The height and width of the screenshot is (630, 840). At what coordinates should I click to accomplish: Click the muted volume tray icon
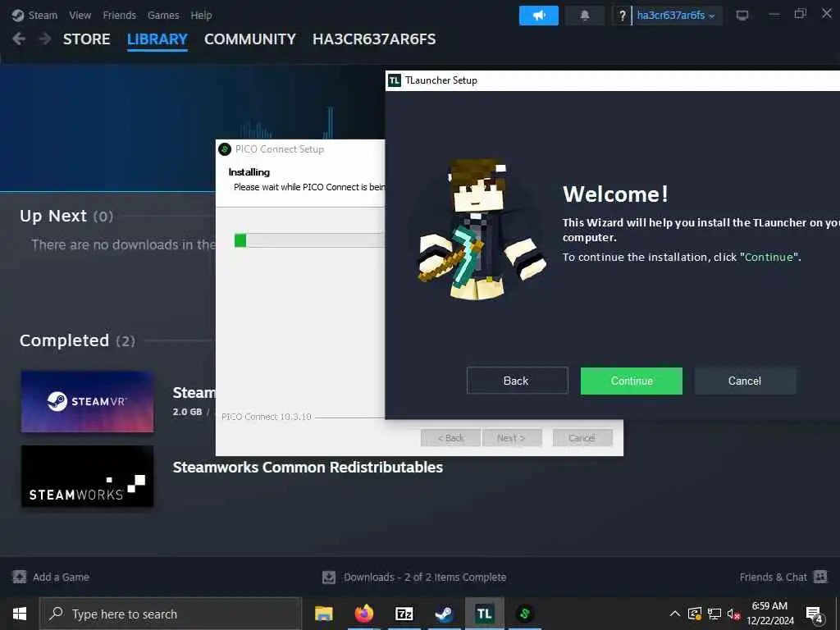(734, 614)
